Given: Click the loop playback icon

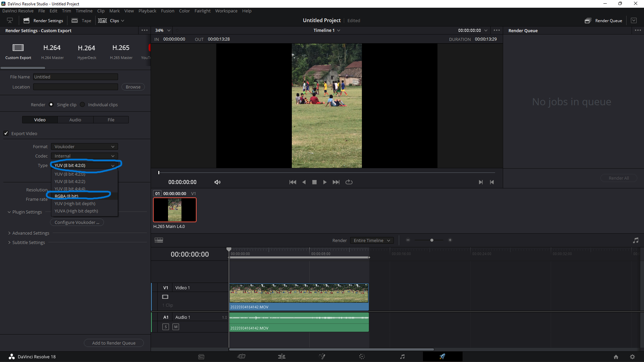Looking at the screenshot, I should (349, 182).
